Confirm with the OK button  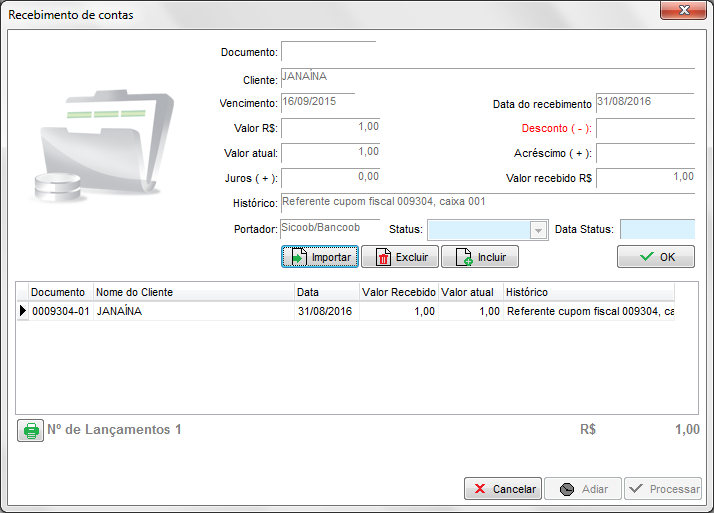[x=655, y=257]
